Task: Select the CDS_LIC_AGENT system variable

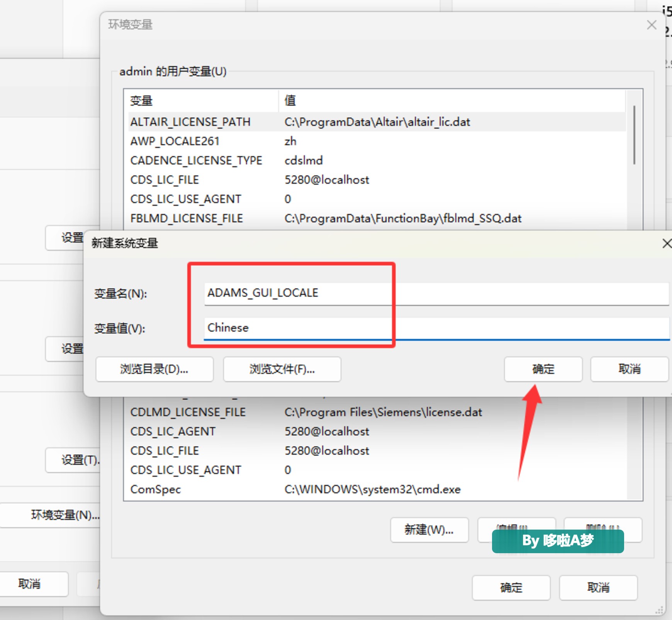Action: coord(377,431)
